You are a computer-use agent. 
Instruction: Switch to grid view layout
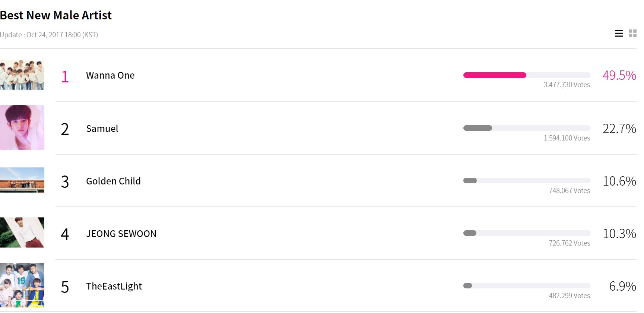[632, 34]
